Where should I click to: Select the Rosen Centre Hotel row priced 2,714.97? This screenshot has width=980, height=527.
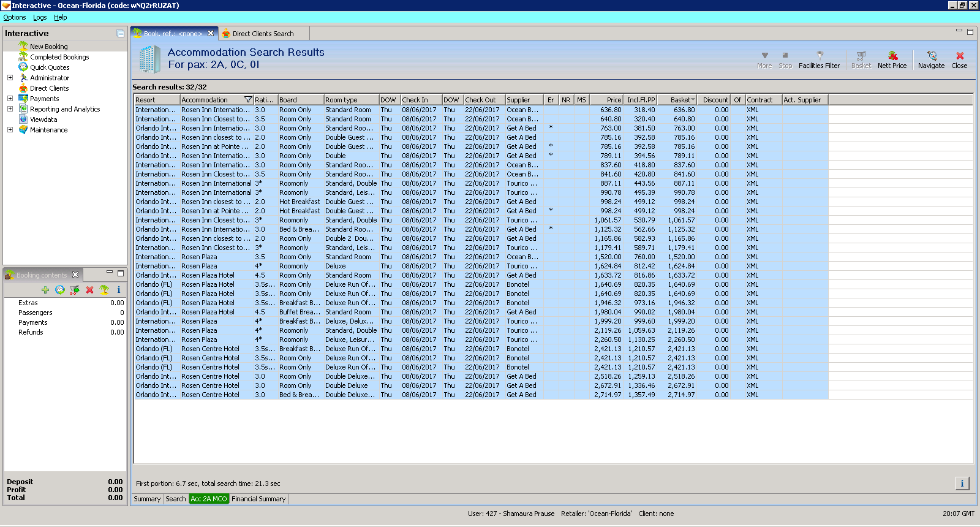coord(481,395)
